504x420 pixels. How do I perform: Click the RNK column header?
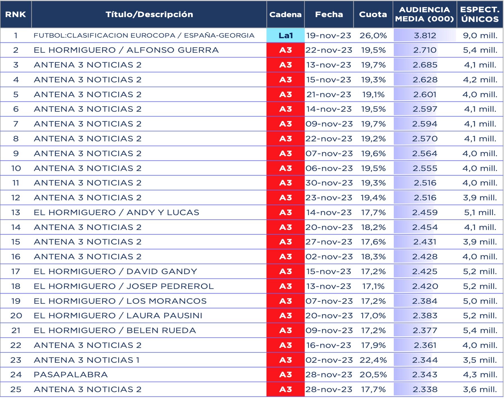coord(16,14)
